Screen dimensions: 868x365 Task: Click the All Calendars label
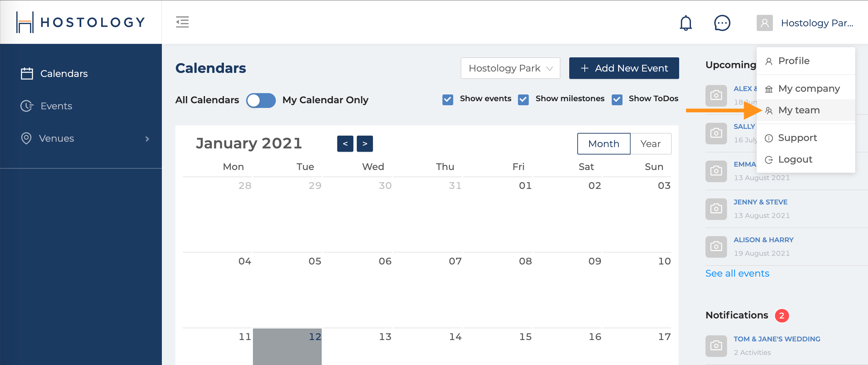click(207, 100)
